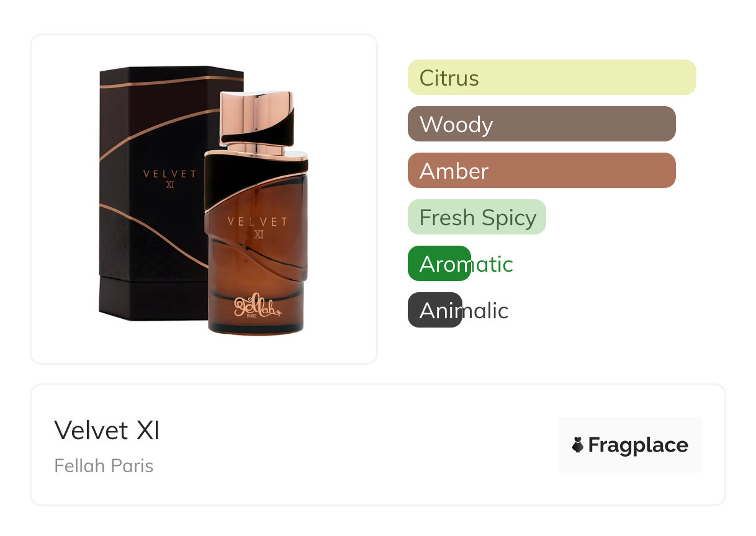Open the Fellah Paris brand name link

tap(104, 466)
